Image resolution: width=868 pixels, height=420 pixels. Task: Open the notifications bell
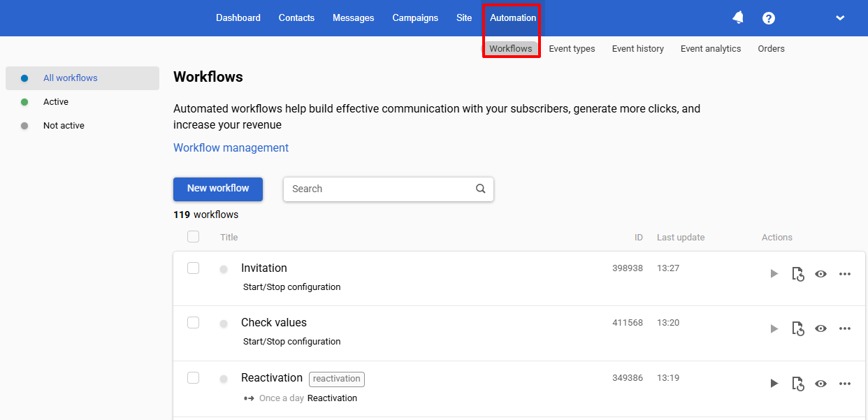tap(738, 17)
